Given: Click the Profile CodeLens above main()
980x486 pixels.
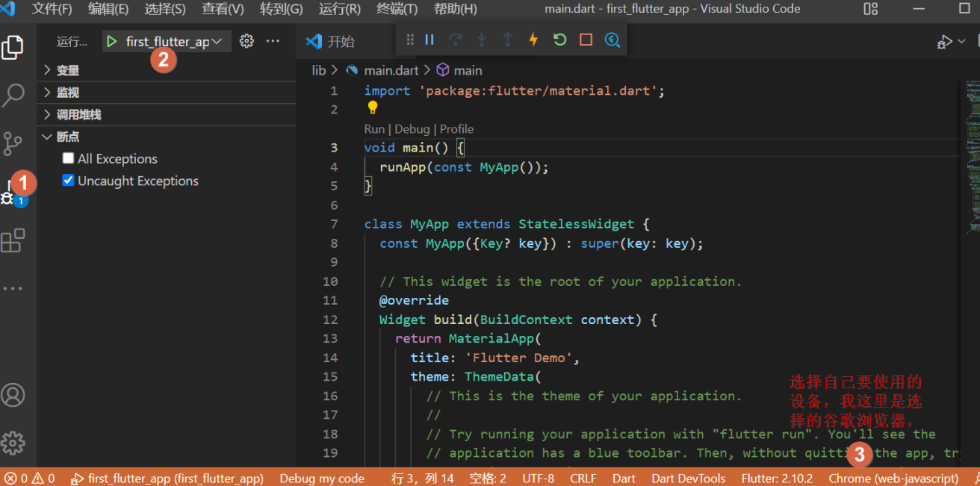Looking at the screenshot, I should tap(456, 129).
